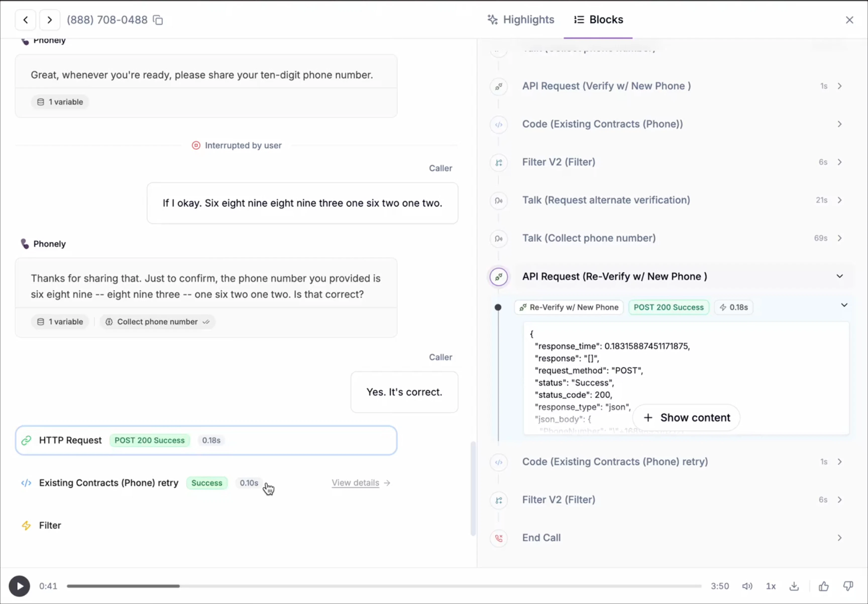Seek on the audio progress bar
Screen dimensions: 868x604
coord(384,586)
